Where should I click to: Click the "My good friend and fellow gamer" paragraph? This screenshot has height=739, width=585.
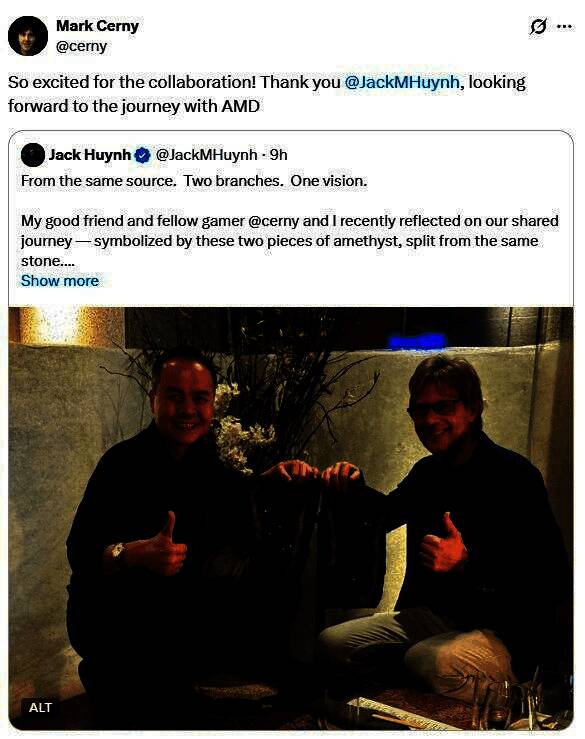point(289,241)
